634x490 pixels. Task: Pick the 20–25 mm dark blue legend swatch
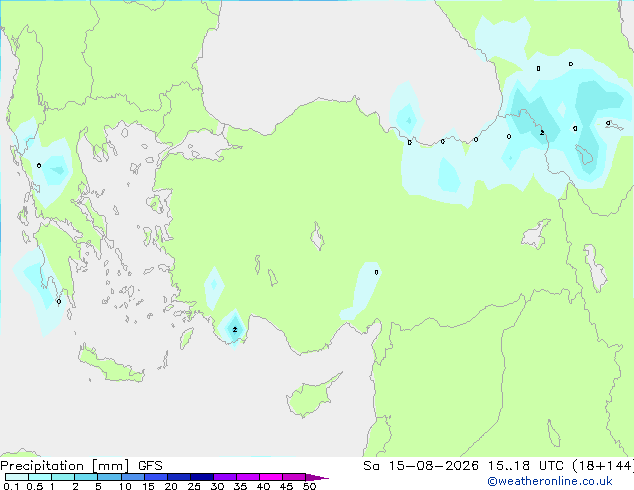178,477
